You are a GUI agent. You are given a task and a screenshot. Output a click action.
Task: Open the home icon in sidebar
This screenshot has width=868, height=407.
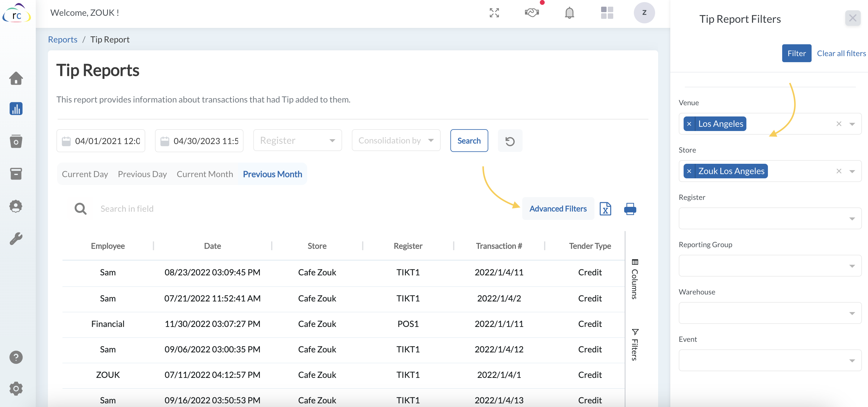16,78
